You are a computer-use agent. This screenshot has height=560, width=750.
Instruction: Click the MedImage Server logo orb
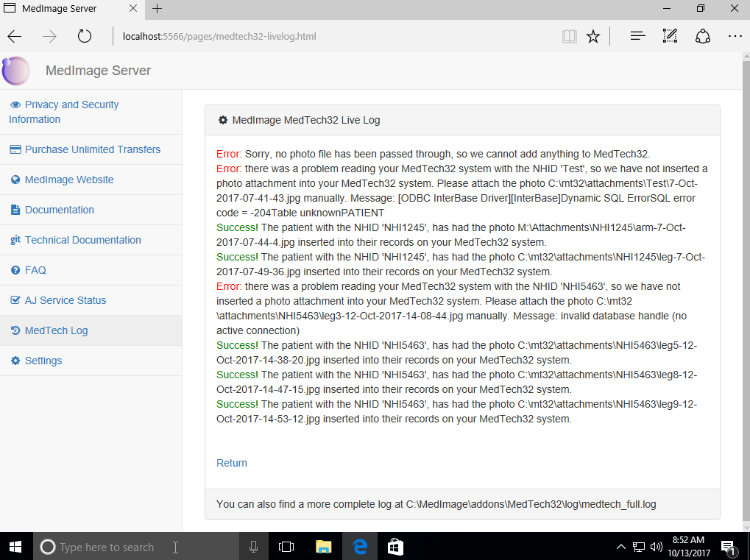[15, 71]
